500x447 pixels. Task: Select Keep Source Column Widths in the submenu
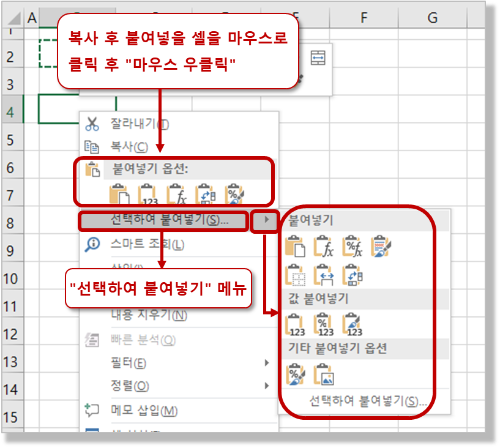324,276
